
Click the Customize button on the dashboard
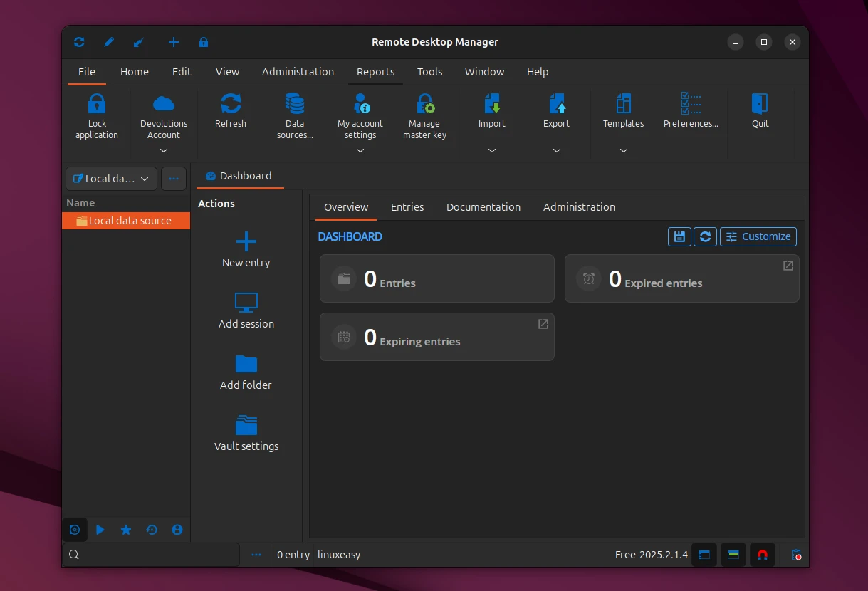[758, 236]
